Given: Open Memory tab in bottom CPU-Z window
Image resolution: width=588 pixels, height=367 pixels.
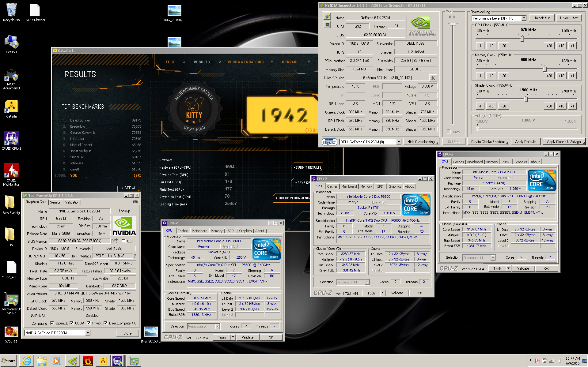Looking at the screenshot, I should (217, 231).
